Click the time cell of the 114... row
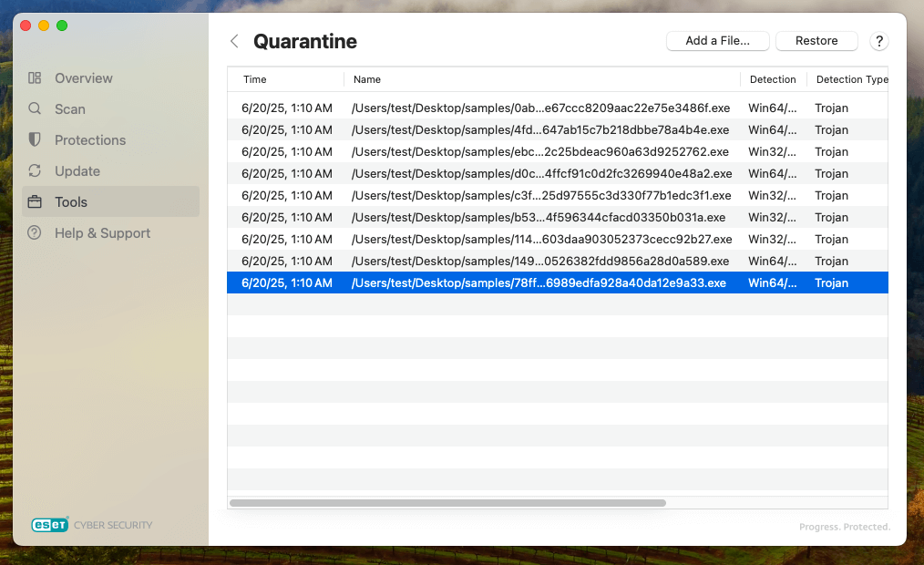This screenshot has width=924, height=565. click(287, 239)
